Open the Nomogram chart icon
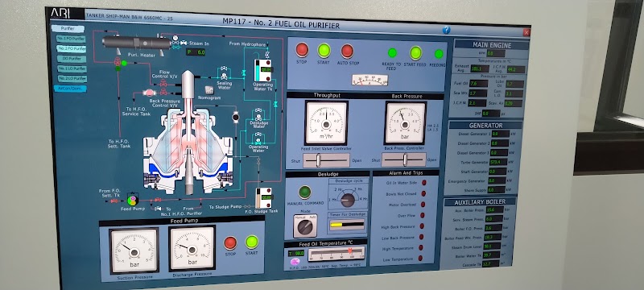 (x=209, y=90)
